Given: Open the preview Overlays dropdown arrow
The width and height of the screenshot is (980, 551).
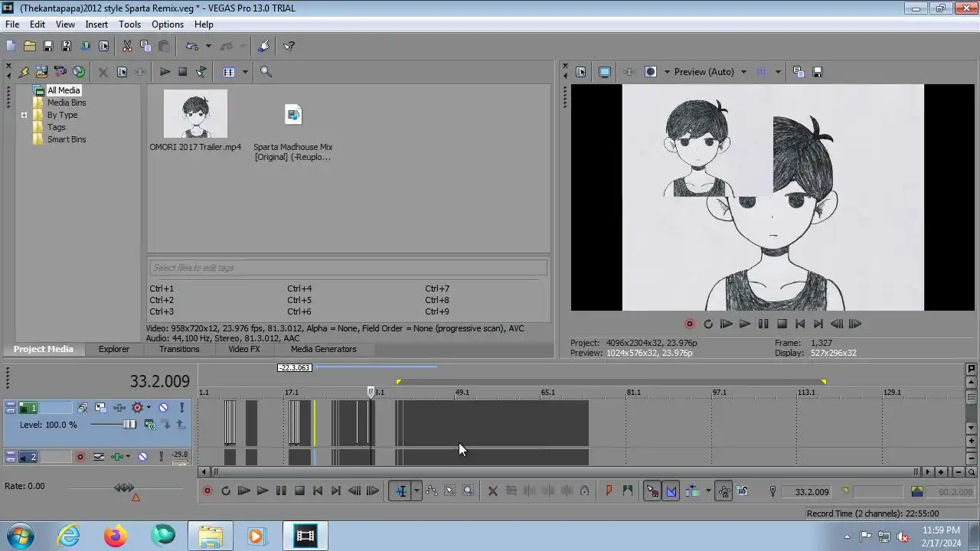Looking at the screenshot, I should [x=777, y=72].
